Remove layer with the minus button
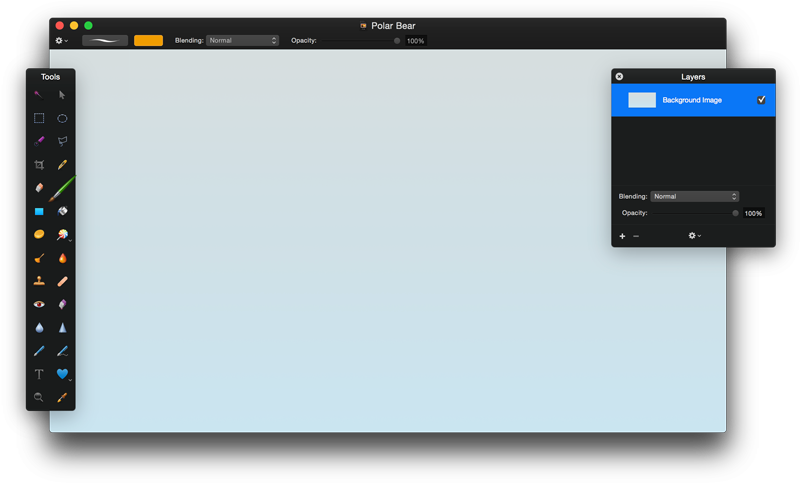 tap(636, 236)
